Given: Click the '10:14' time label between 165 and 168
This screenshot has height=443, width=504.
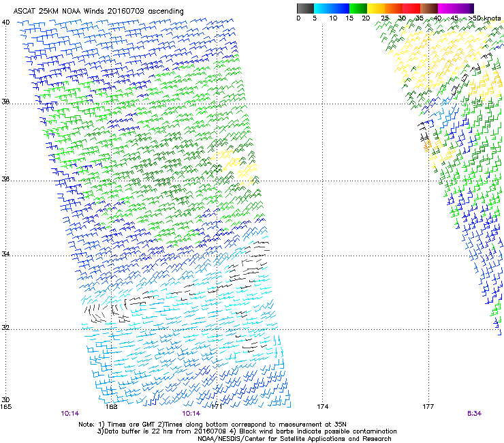Looking at the screenshot, I should [69, 414].
